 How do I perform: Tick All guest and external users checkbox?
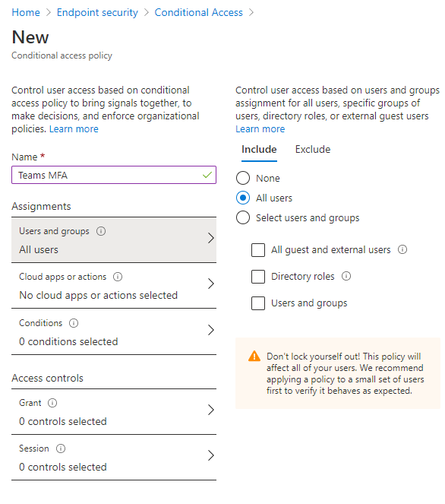[258, 250]
